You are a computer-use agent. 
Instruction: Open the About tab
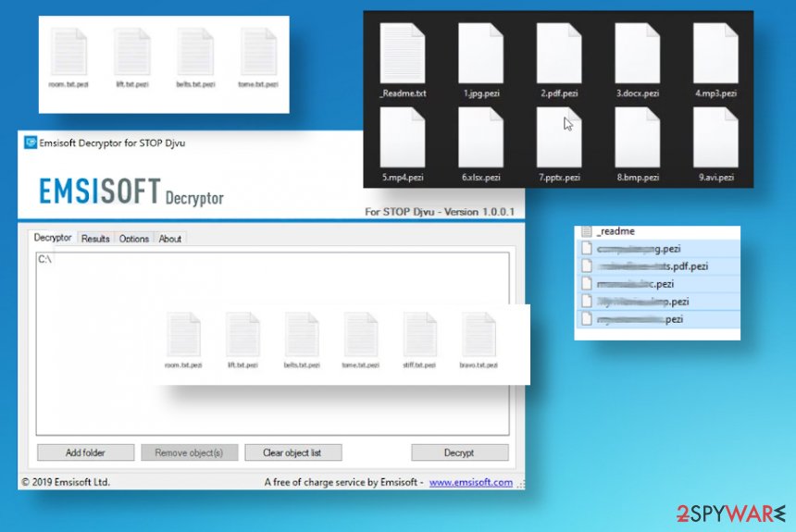(169, 239)
